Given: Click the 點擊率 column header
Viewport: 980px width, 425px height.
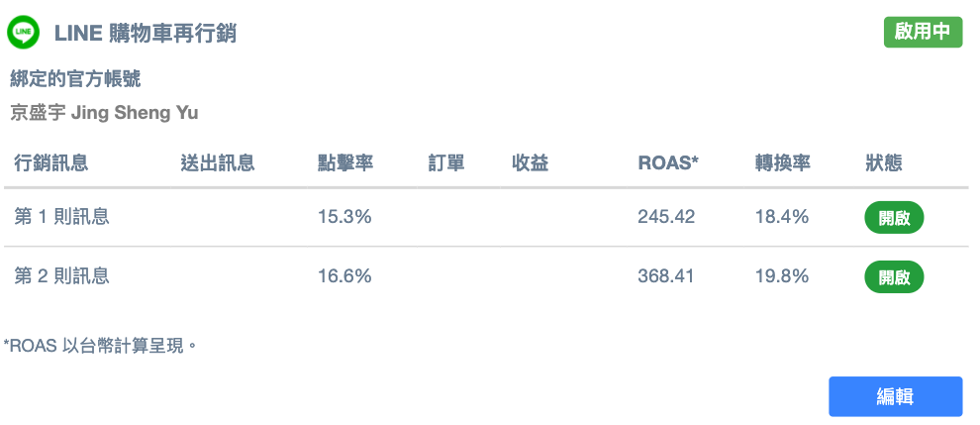Looking at the screenshot, I should (x=345, y=163).
